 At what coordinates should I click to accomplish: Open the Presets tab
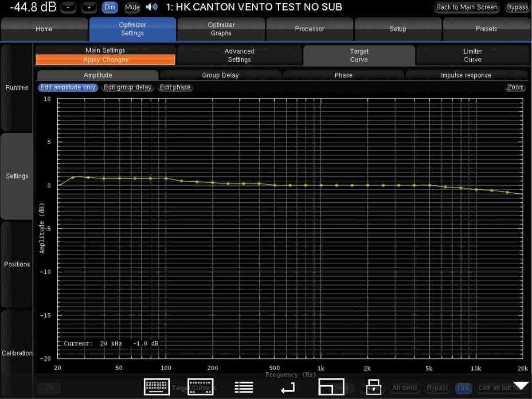point(486,29)
